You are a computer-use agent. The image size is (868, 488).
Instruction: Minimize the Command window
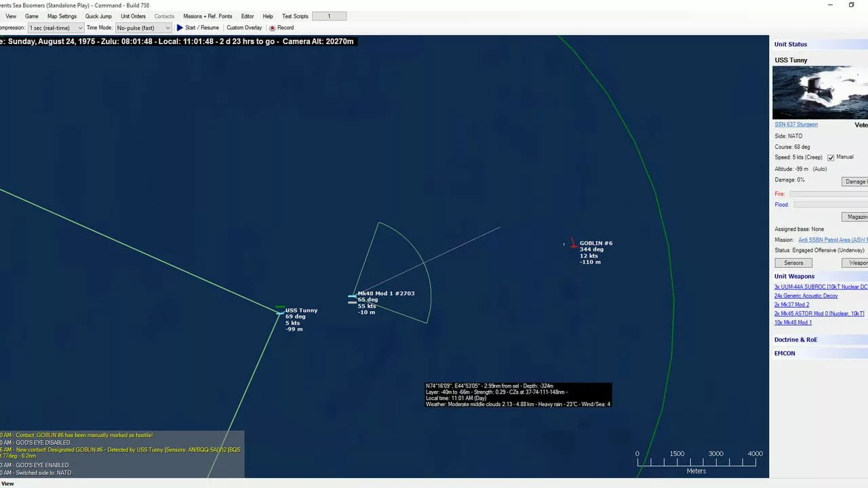(831, 5)
